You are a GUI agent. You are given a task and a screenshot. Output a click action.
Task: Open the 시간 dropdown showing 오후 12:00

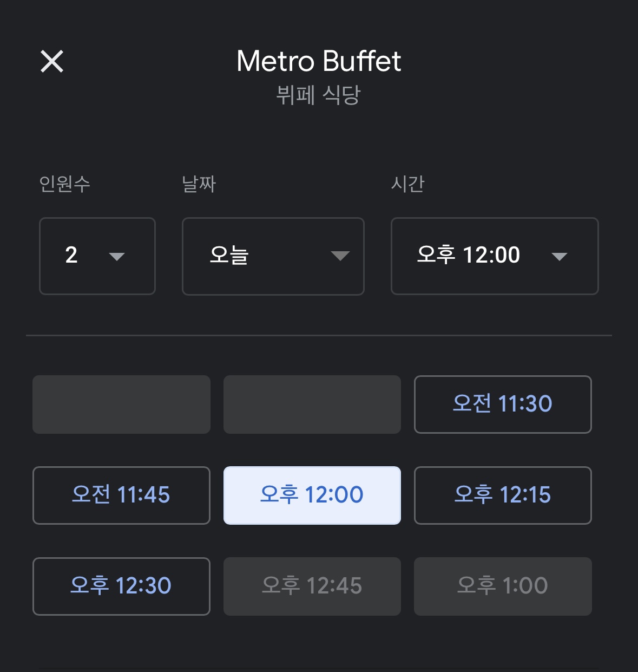pyautogui.click(x=494, y=256)
